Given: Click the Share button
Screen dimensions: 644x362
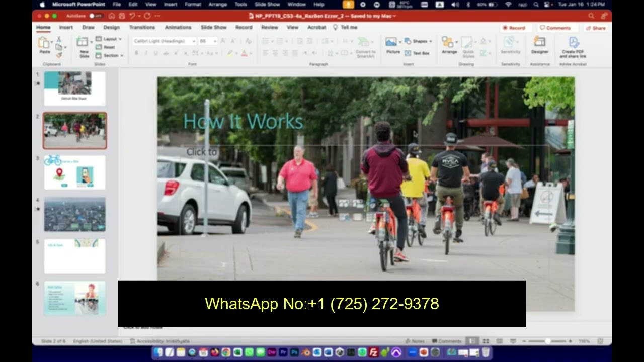Looking at the screenshot, I should tap(596, 28).
